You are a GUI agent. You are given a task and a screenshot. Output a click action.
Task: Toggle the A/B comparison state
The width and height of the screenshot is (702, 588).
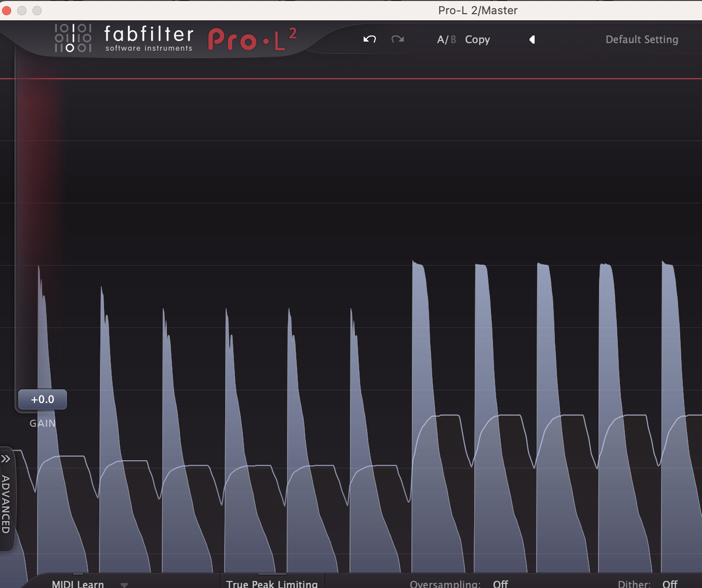point(446,40)
